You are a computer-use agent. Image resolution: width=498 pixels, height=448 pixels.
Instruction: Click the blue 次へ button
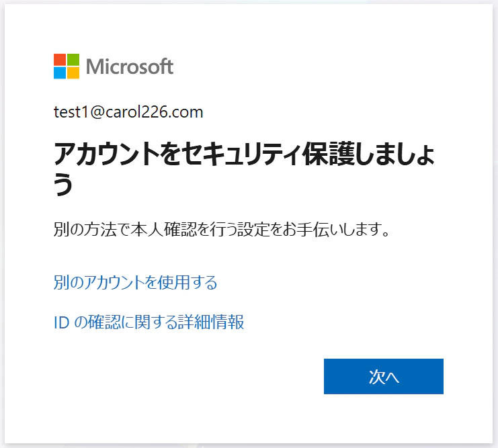[x=384, y=377]
